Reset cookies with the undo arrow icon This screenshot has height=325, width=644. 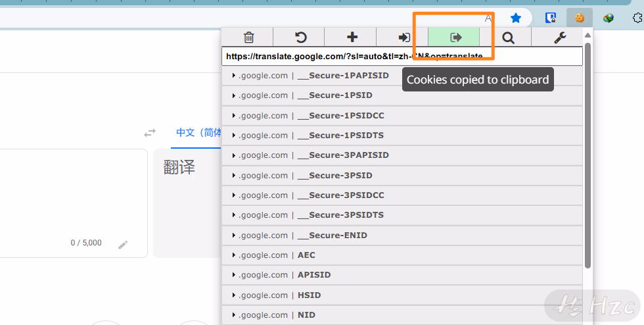[300, 37]
